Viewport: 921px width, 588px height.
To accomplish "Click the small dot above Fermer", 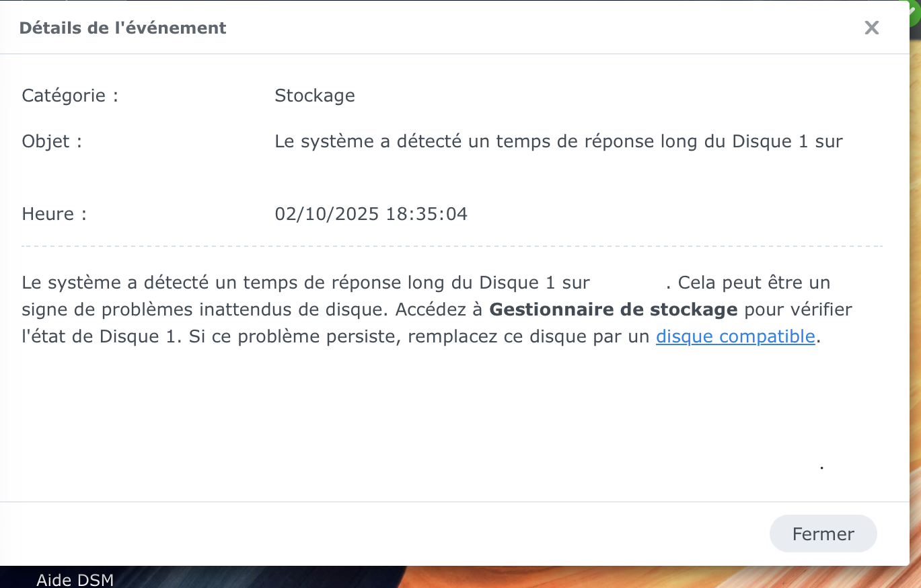I will [x=821, y=466].
